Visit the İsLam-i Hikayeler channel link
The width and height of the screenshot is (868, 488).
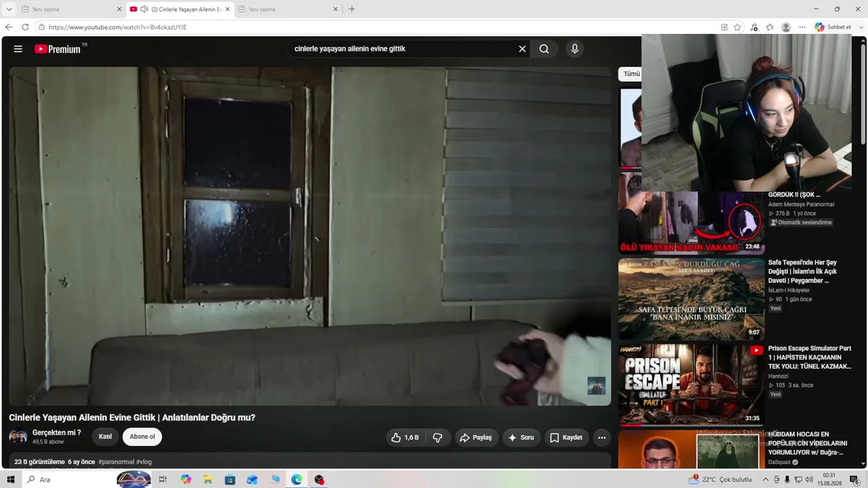pos(789,290)
